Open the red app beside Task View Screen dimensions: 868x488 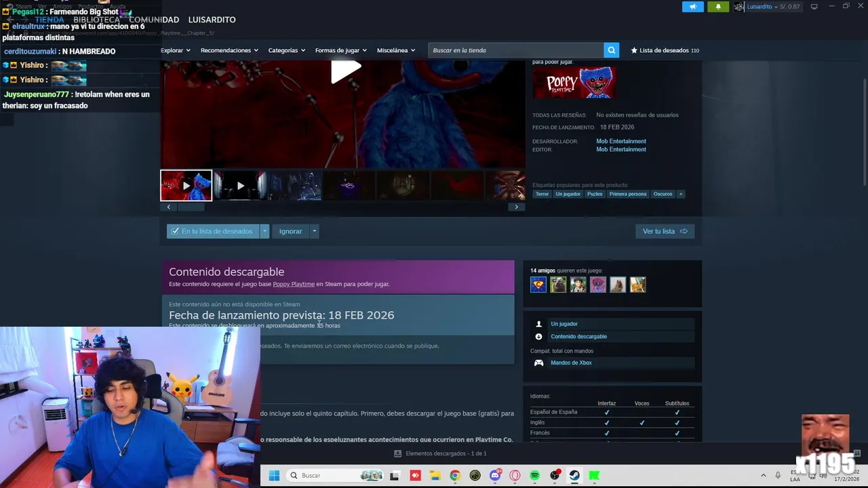tap(415, 476)
